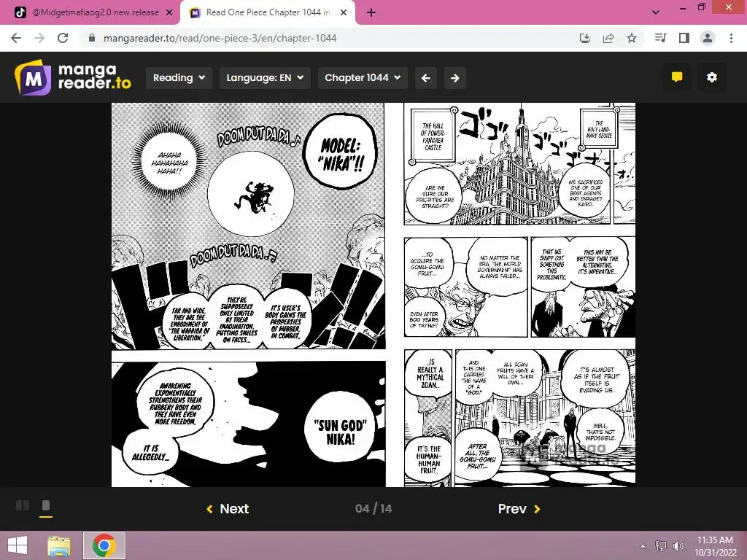747x560 pixels.
Task: Switch to double-page view icon
Action: tap(23, 505)
